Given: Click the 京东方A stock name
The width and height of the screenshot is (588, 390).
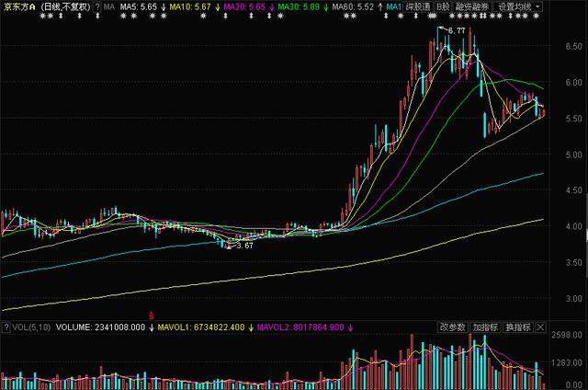Looking at the screenshot, I should click(19, 6).
